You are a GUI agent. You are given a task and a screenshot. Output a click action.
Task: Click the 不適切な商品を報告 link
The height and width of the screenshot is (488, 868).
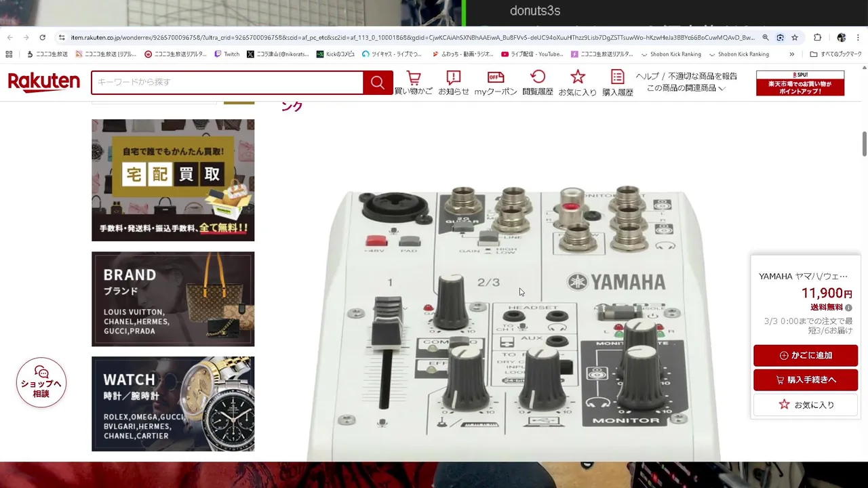[x=703, y=76]
